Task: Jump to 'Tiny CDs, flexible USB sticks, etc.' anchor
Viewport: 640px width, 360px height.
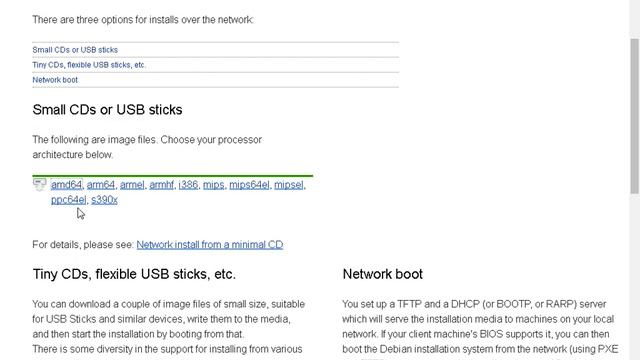Action: pos(89,65)
